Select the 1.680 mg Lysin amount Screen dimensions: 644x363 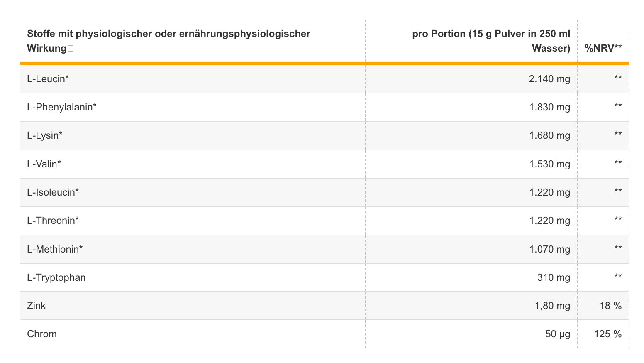549,135
